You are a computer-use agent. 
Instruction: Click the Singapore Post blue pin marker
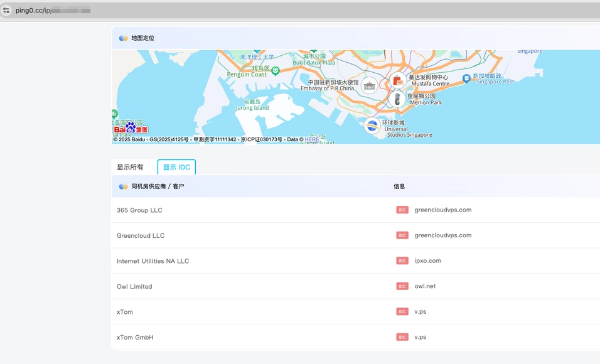(466, 79)
